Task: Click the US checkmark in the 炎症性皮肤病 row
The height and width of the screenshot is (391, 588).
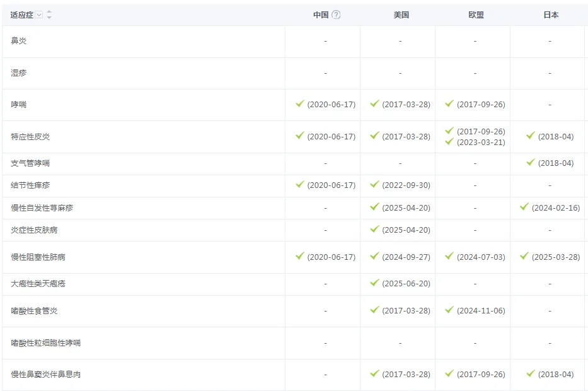Action: click(x=374, y=230)
